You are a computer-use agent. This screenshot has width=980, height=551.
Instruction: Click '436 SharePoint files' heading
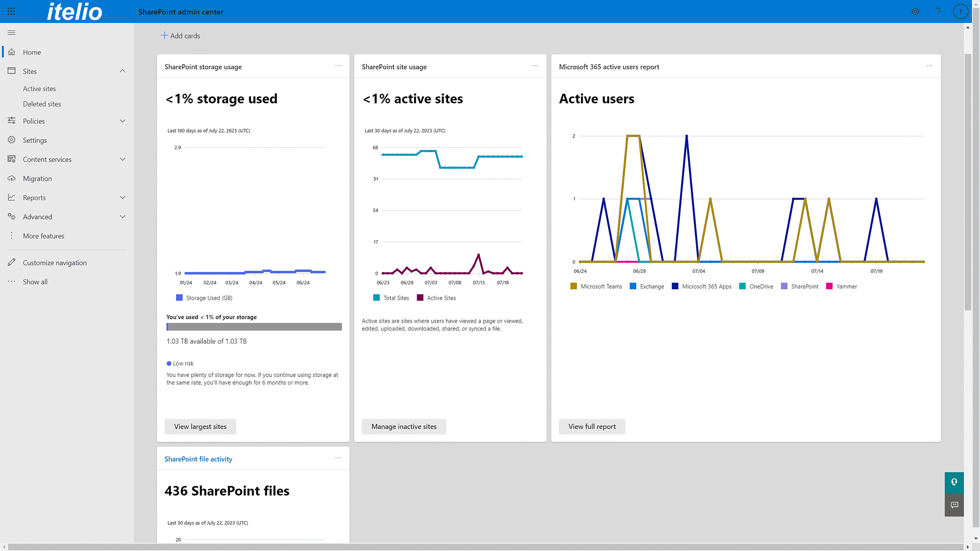pyautogui.click(x=227, y=491)
